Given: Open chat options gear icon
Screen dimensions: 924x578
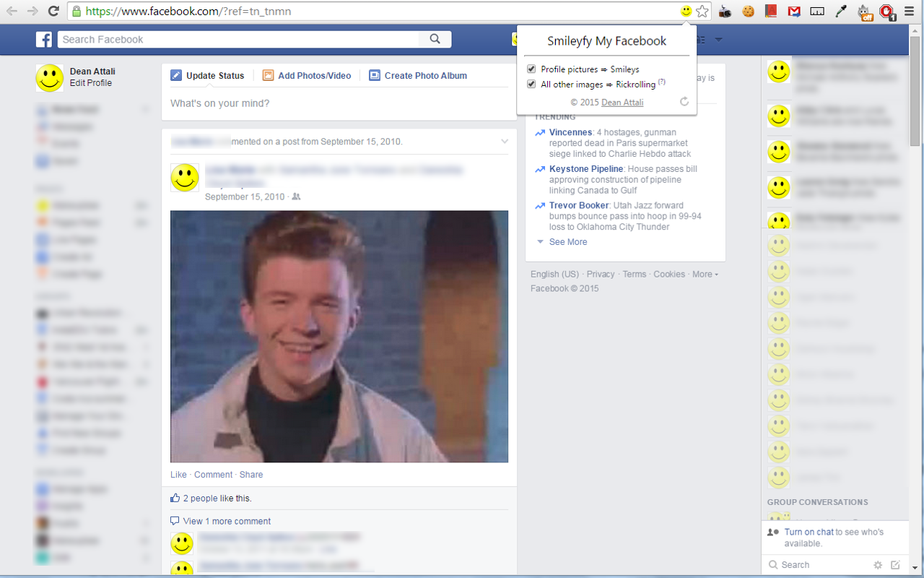Looking at the screenshot, I should tap(878, 565).
